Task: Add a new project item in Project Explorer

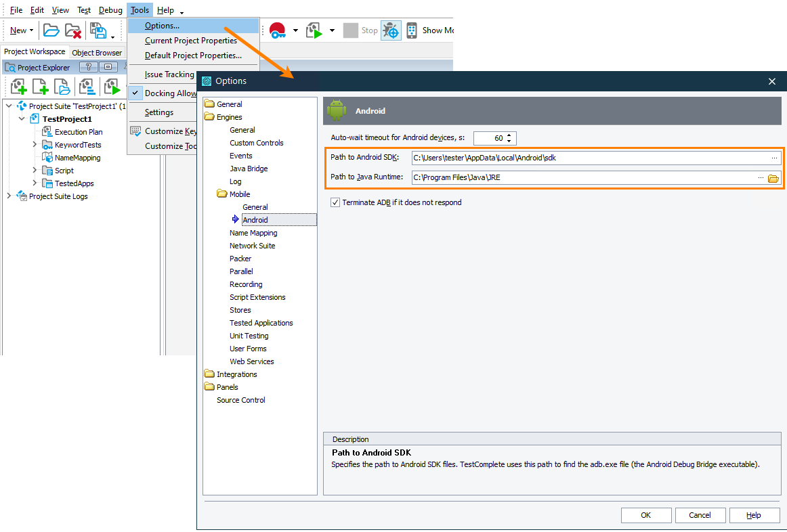Action: 19,87
